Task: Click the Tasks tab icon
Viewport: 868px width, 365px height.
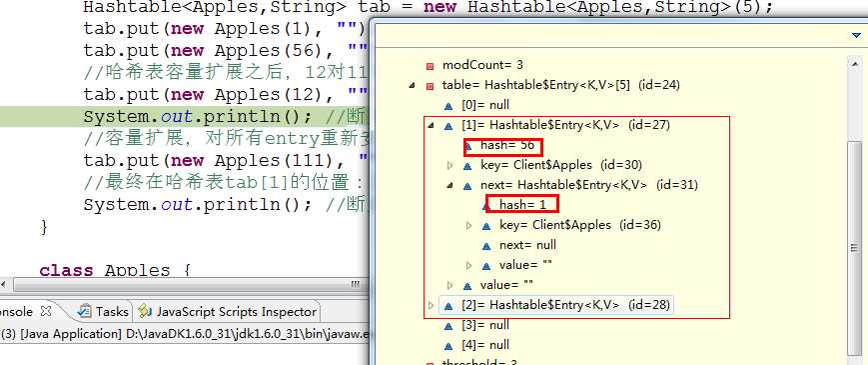Action: point(85,312)
